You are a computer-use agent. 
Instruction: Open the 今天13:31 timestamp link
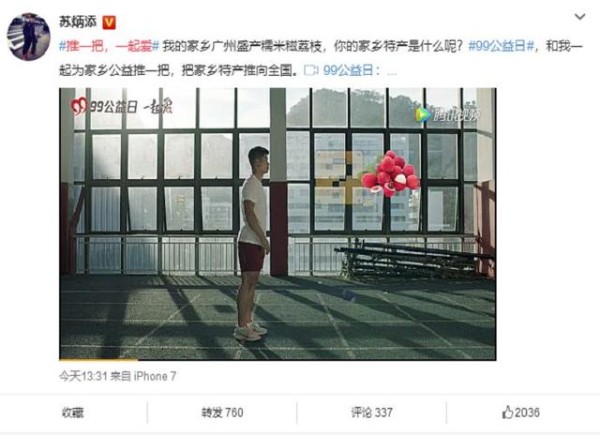pos(83,376)
